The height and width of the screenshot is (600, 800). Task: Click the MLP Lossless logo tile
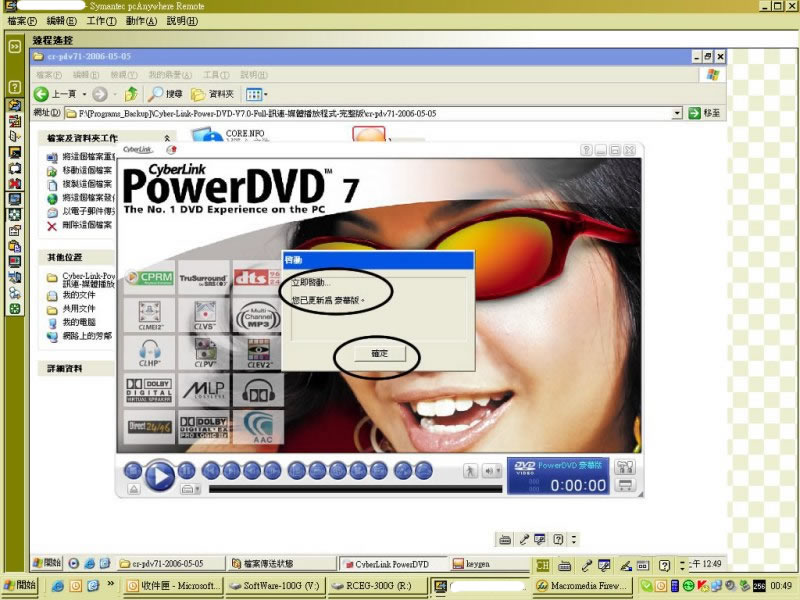[204, 390]
